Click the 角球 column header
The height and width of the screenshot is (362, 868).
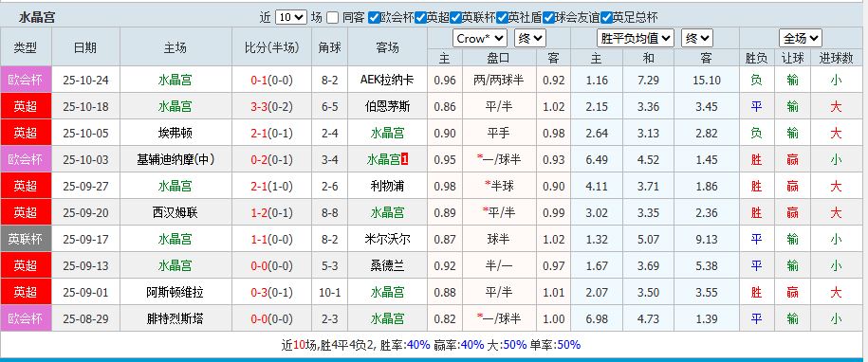(329, 47)
